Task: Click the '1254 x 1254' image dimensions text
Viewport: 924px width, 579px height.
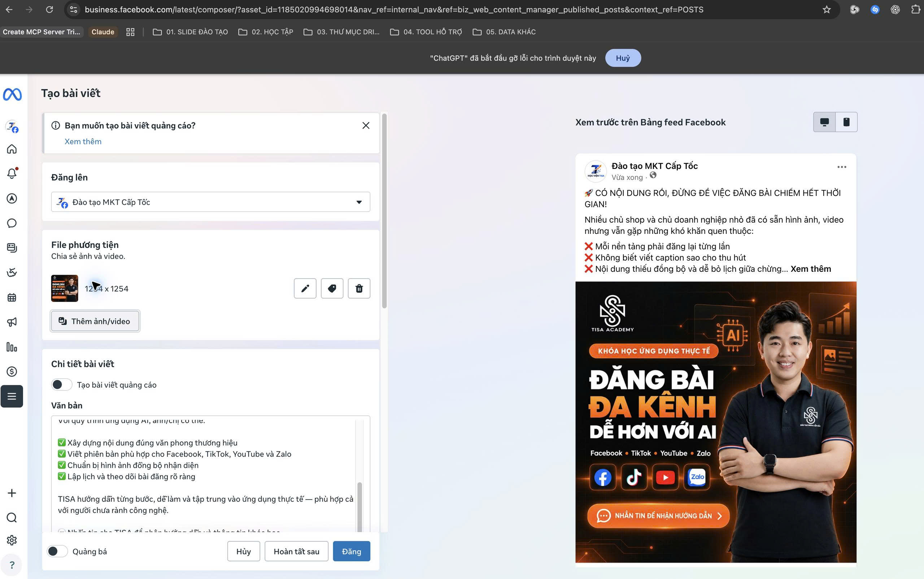Action: [x=106, y=289]
